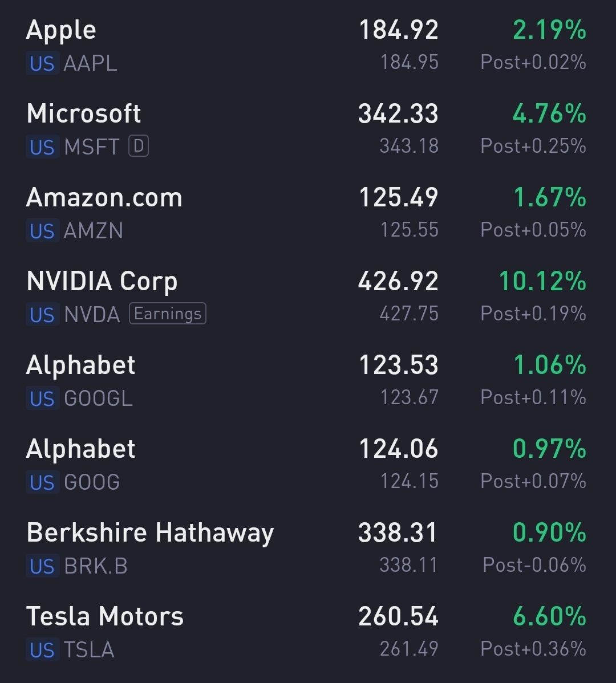Viewport: 616px width, 683px height.
Task: Select the Berkshire Hathaway entry
Action: pos(150,533)
